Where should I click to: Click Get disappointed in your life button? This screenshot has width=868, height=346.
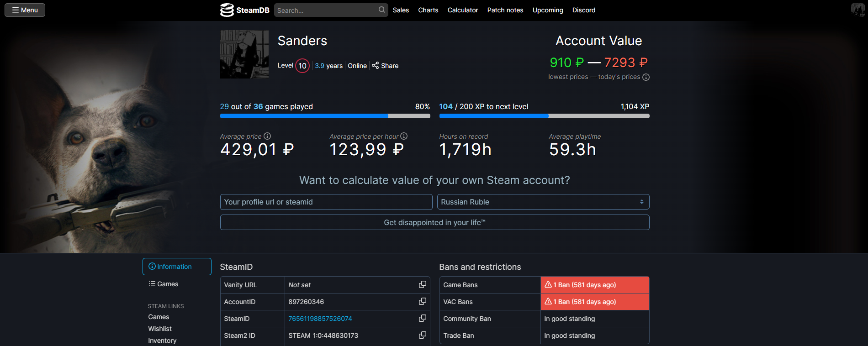coord(434,222)
